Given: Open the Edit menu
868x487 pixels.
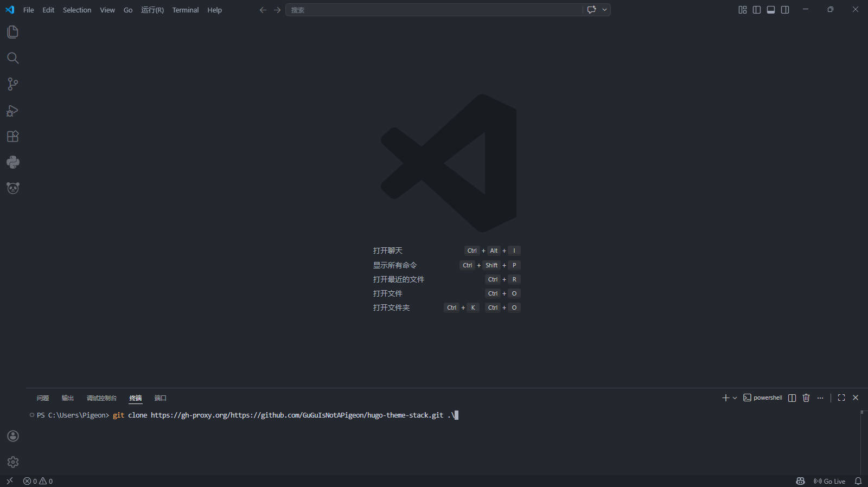Looking at the screenshot, I should [x=48, y=10].
